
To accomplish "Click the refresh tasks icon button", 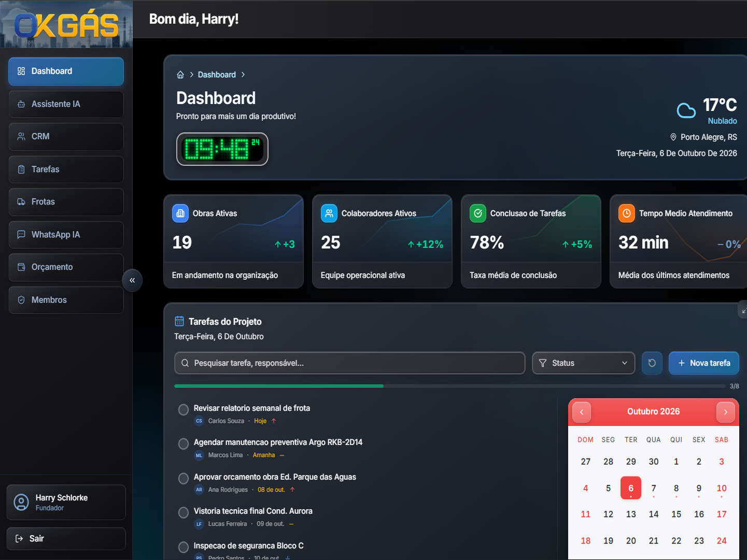I will (x=652, y=363).
